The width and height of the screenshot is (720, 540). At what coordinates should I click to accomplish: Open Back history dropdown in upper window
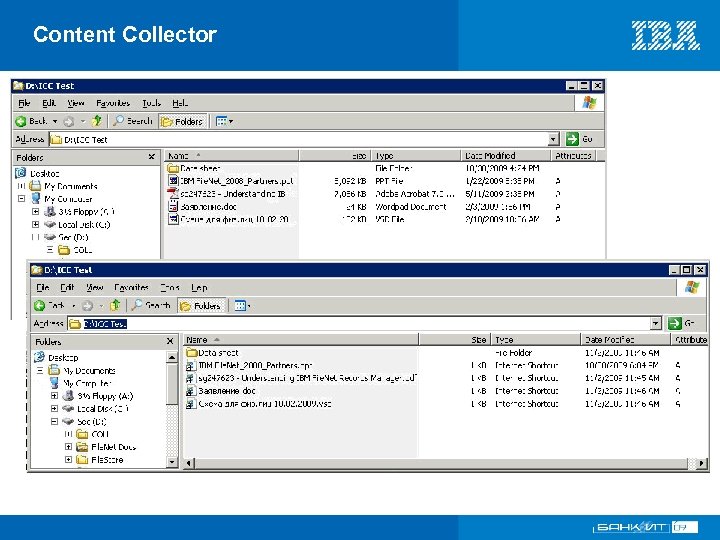[55, 121]
